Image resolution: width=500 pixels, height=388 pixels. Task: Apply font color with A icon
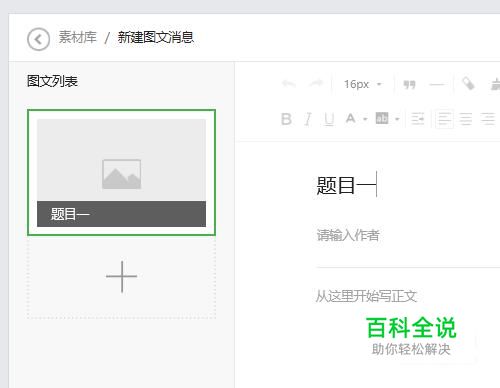[x=350, y=118]
